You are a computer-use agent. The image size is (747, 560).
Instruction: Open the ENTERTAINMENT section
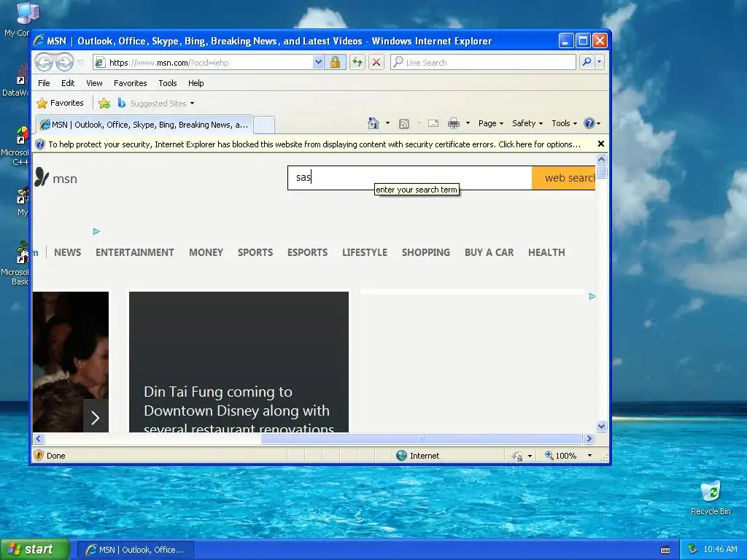pyautogui.click(x=135, y=252)
